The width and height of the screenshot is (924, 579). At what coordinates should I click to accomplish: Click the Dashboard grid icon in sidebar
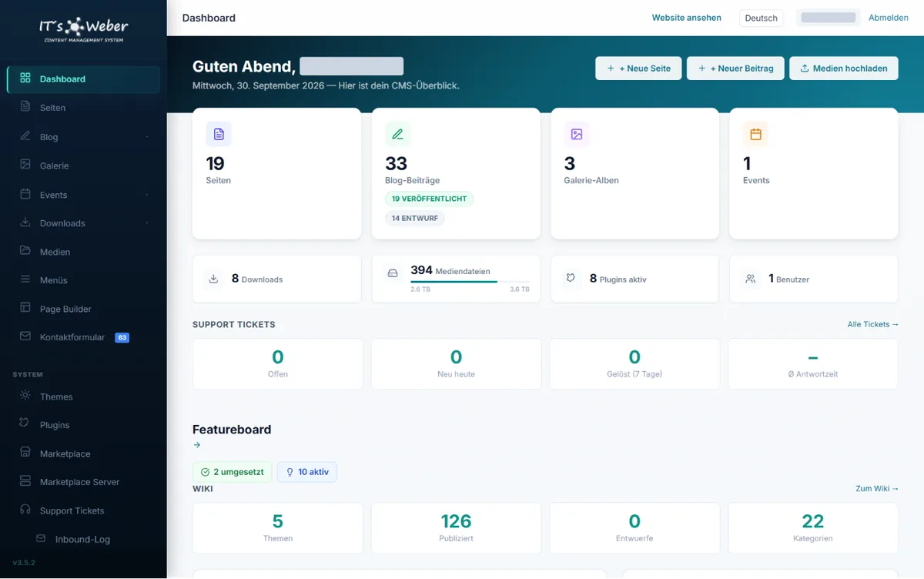pyautogui.click(x=25, y=78)
